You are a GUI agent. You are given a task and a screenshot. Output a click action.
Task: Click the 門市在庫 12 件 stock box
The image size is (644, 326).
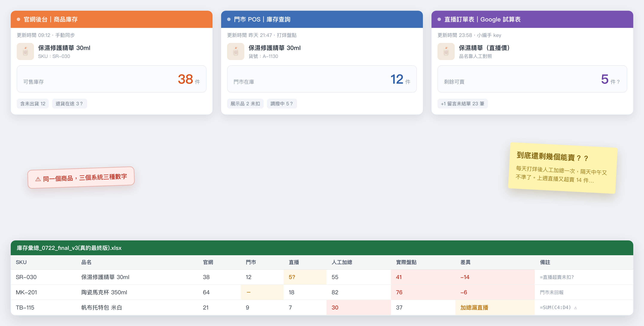322,79
